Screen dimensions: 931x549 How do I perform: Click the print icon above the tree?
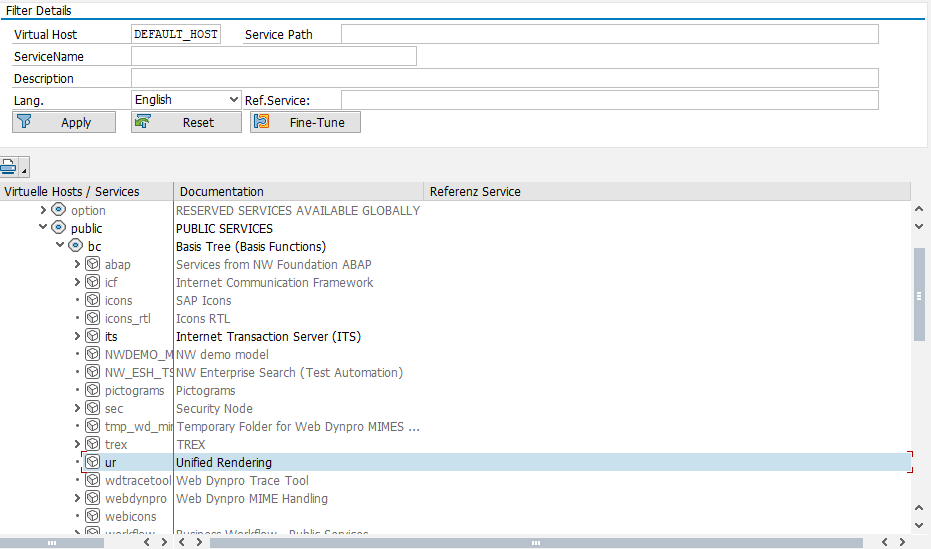point(9,167)
